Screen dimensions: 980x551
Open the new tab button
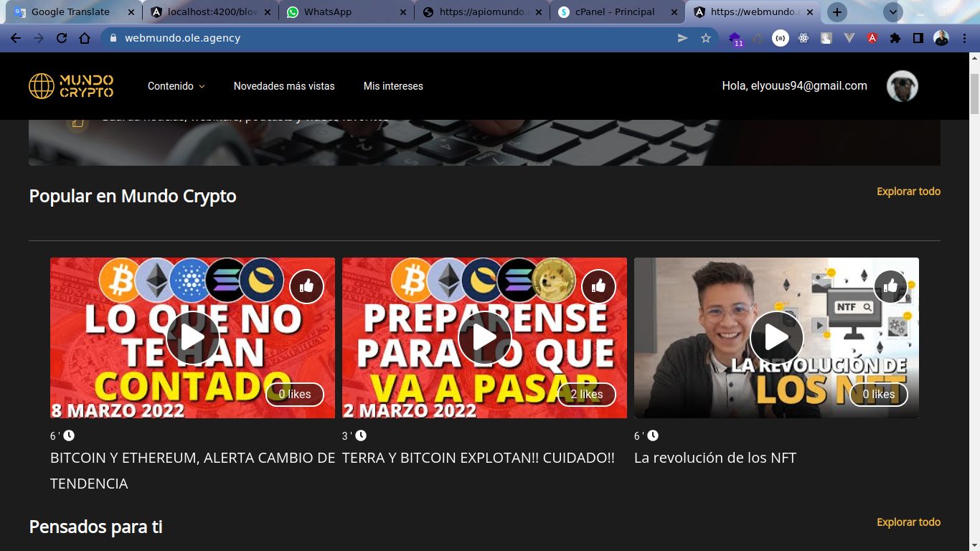[837, 11]
